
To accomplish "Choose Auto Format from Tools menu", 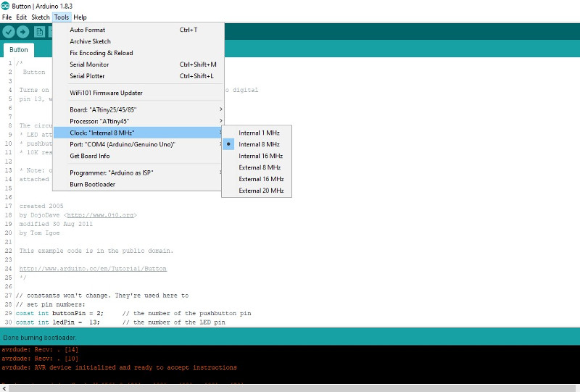I will pos(138,30).
